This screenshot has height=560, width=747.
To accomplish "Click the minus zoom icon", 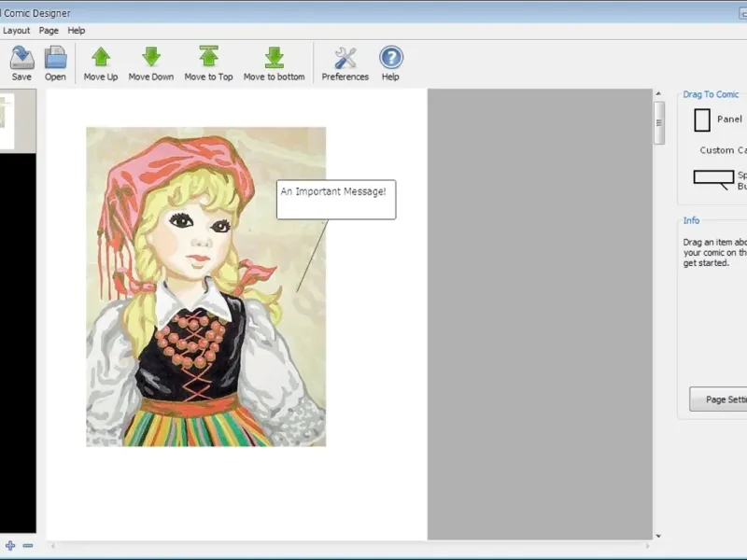I will 28,546.
